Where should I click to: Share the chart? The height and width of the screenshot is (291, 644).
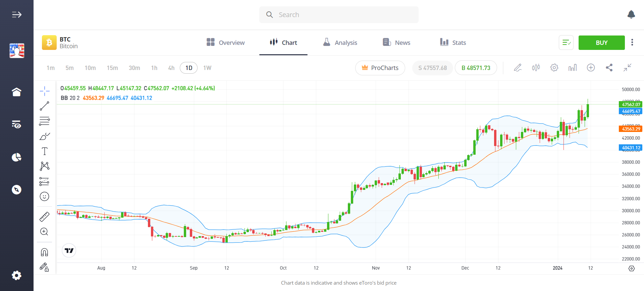[x=609, y=68]
